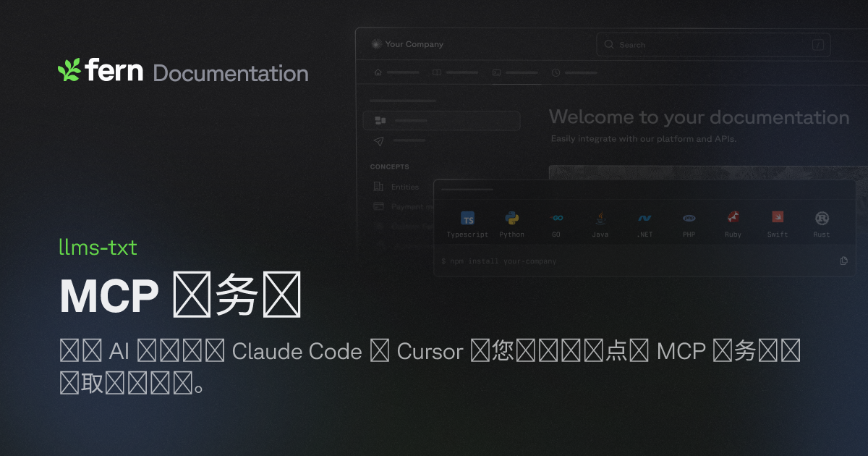Select the GO language icon

pyautogui.click(x=556, y=218)
